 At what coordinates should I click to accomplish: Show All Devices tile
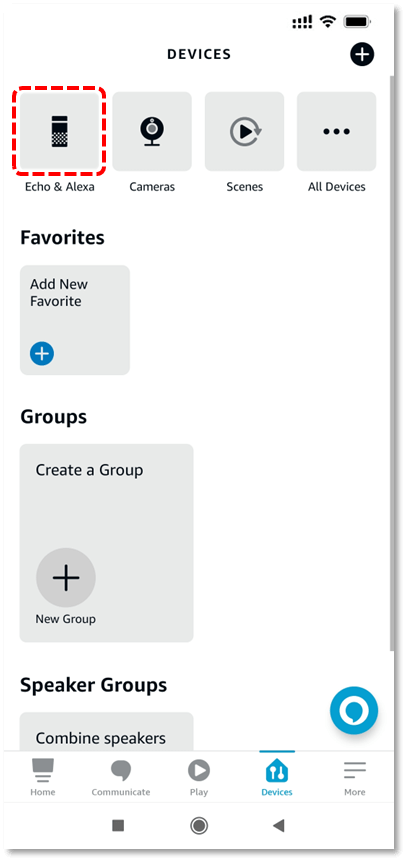337,131
